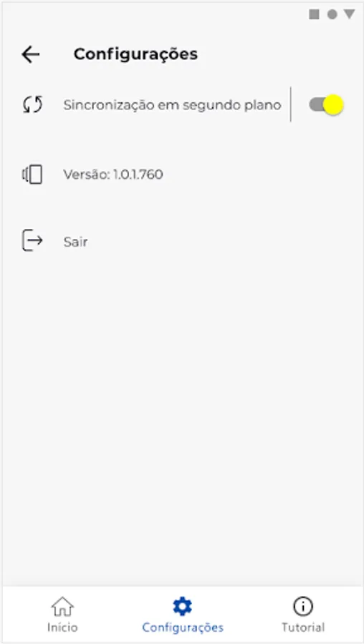Click the blue gear icon
The width and height of the screenshot is (364, 644).
(x=183, y=606)
